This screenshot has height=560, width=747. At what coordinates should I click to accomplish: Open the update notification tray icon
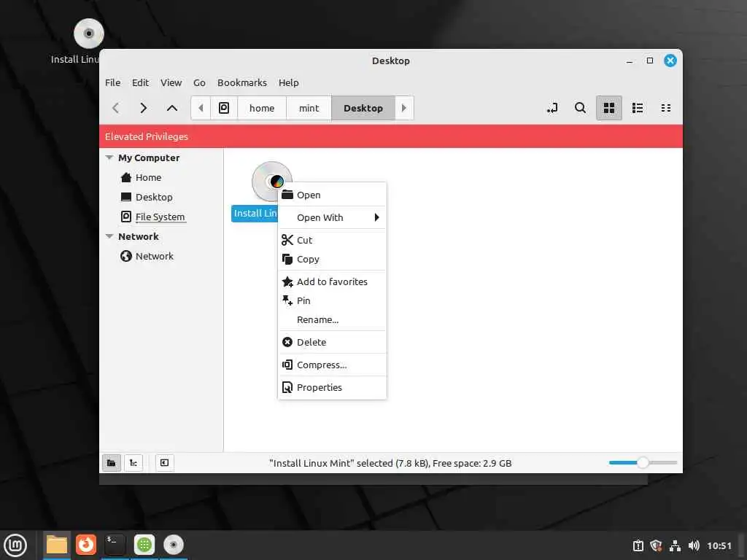click(x=638, y=545)
